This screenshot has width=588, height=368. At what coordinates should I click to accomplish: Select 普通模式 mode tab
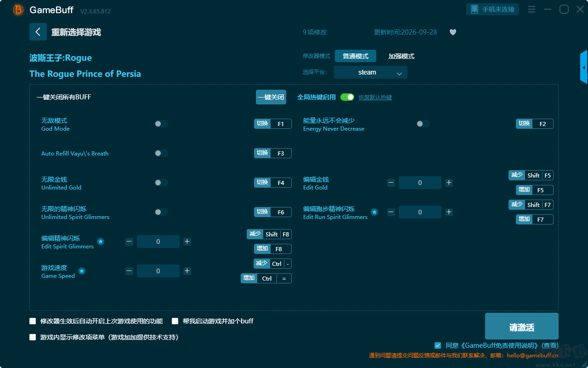pos(356,56)
